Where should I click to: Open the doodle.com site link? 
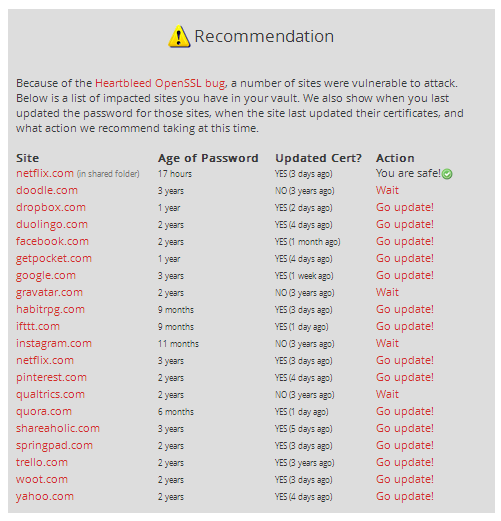47,190
